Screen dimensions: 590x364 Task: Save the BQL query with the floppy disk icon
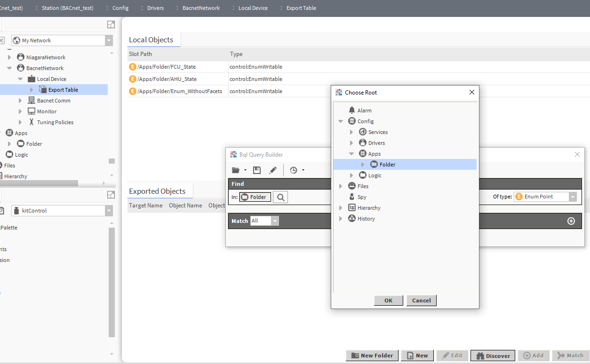point(257,170)
